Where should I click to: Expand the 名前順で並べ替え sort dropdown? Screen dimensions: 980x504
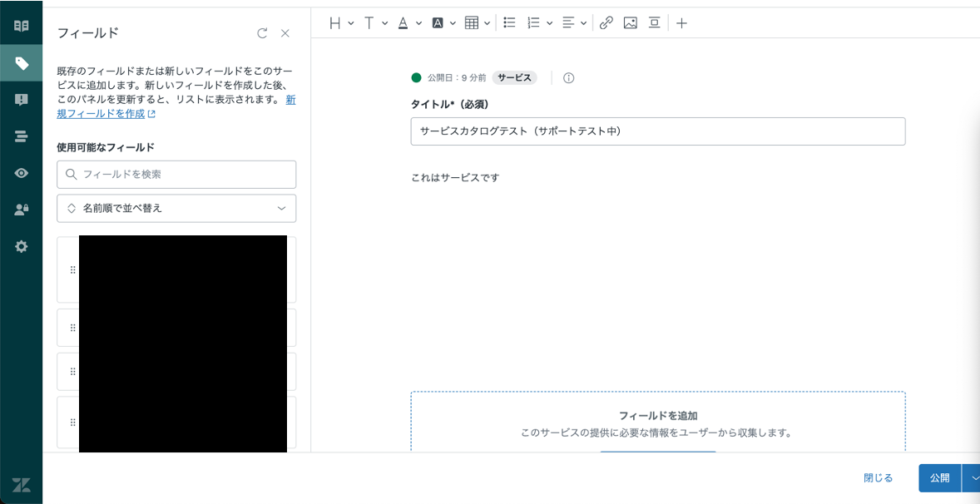(x=176, y=208)
